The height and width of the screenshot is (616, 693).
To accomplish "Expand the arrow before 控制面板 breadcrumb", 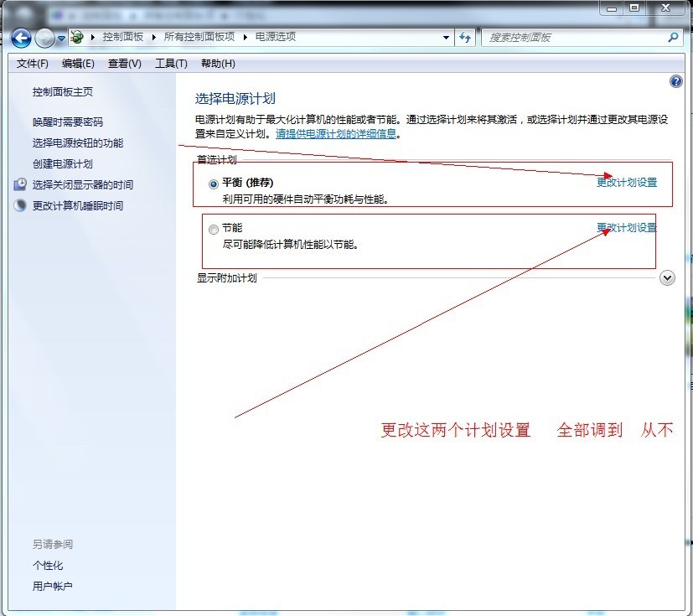I will pos(93,37).
